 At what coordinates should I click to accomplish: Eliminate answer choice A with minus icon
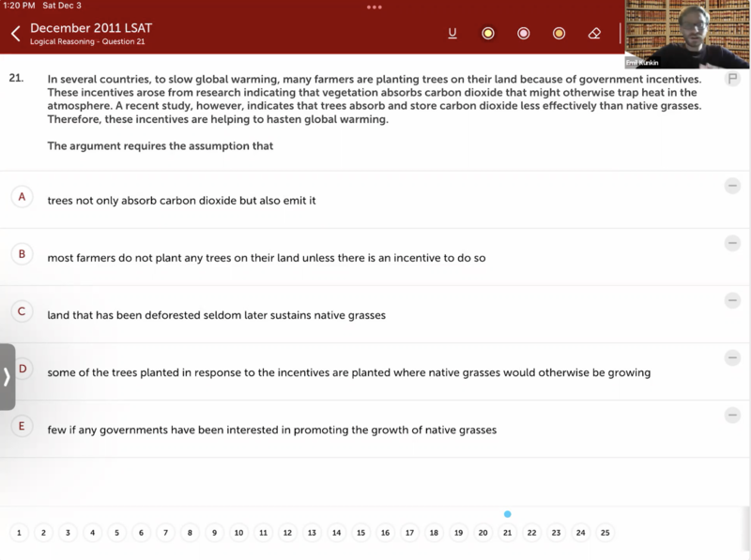[732, 187]
